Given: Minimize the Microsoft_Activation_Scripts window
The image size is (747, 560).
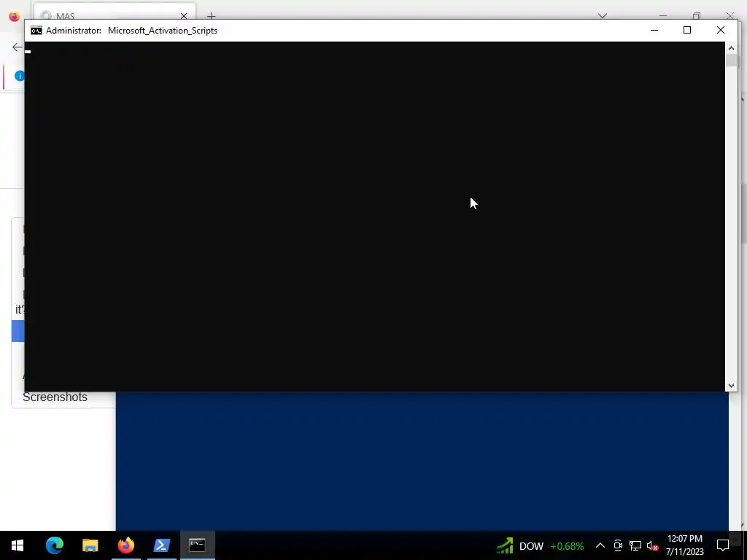Looking at the screenshot, I should click(x=654, y=30).
